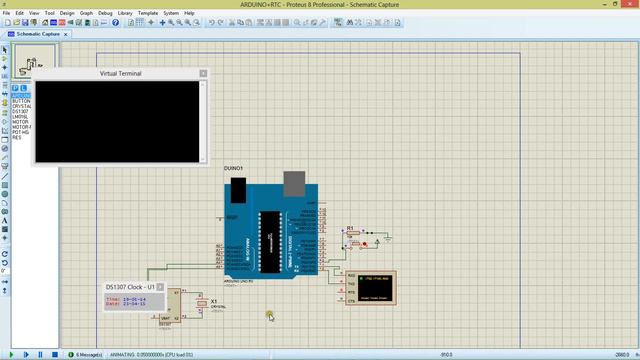Open the Template menu
640x360 pixels.
point(148,13)
